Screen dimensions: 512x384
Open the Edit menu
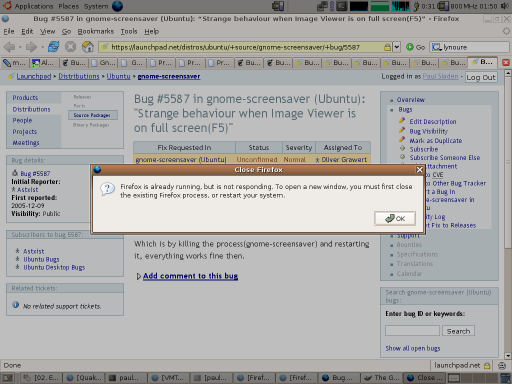click(27, 31)
